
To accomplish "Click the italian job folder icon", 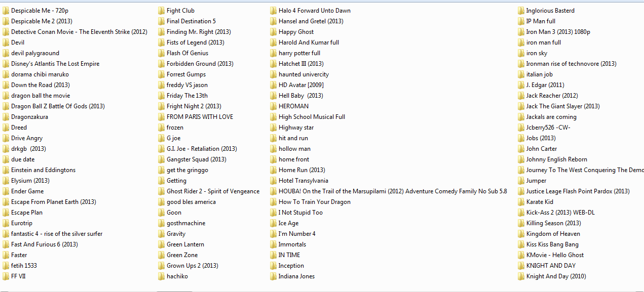I will pos(521,74).
